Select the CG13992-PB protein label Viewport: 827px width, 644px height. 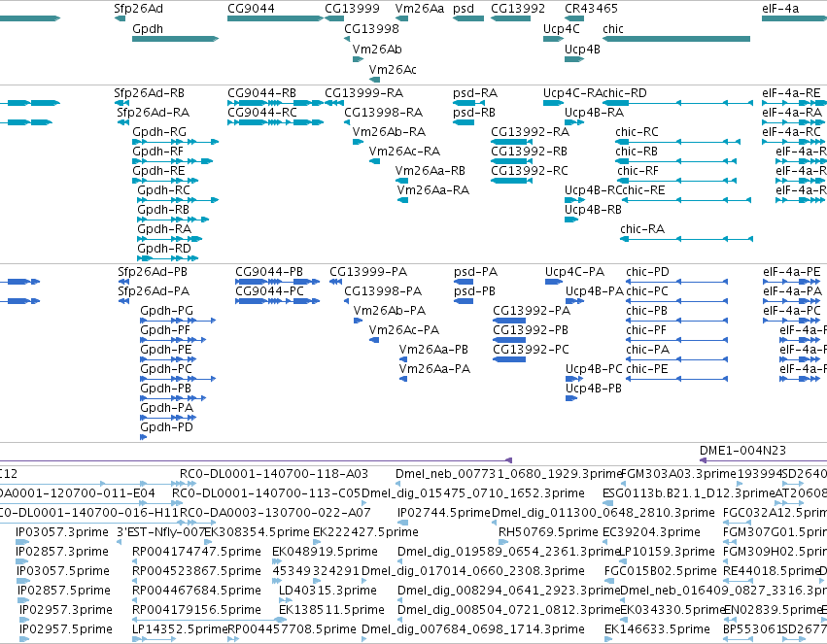531,330
